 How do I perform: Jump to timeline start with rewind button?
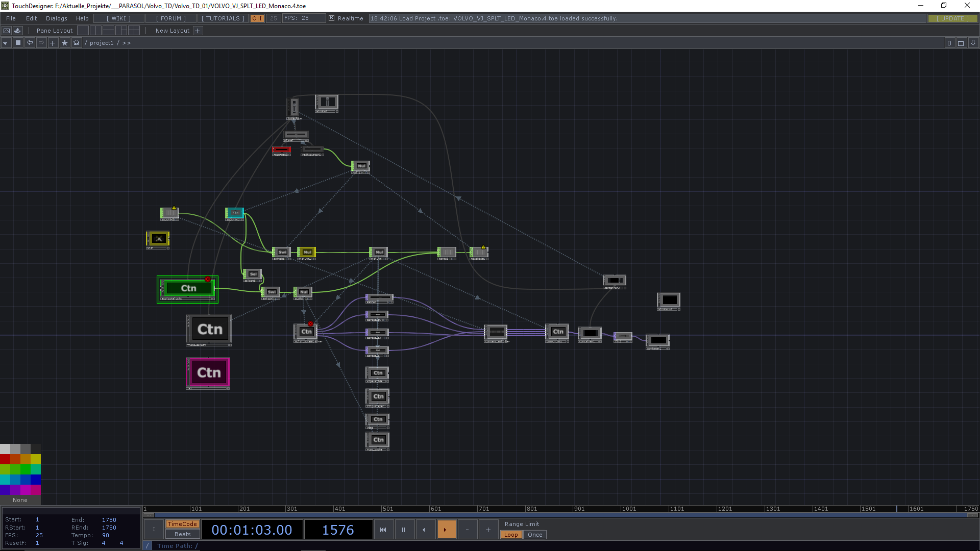point(383,530)
